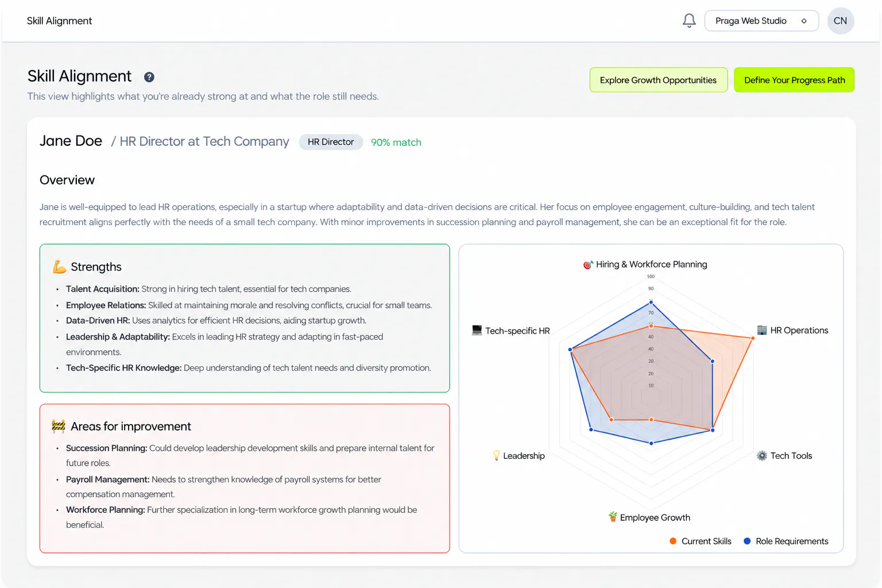Click the laptop icon by Tech-specific HR
The height and width of the screenshot is (588, 882).
point(477,330)
